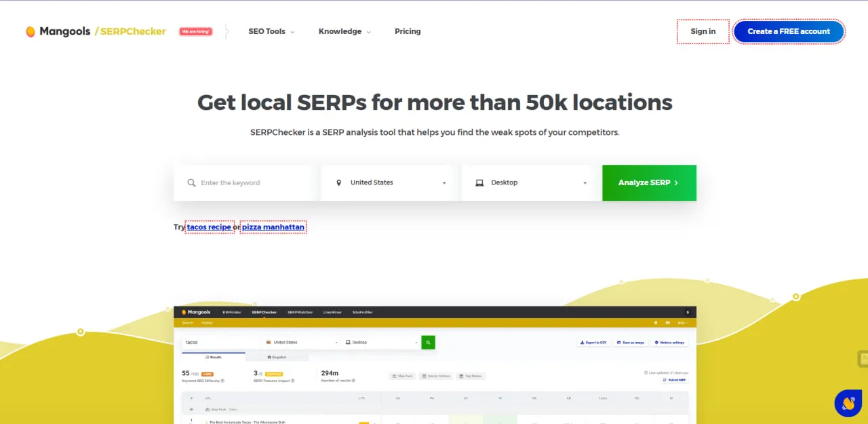Open the SERPChecker home link

point(130,31)
